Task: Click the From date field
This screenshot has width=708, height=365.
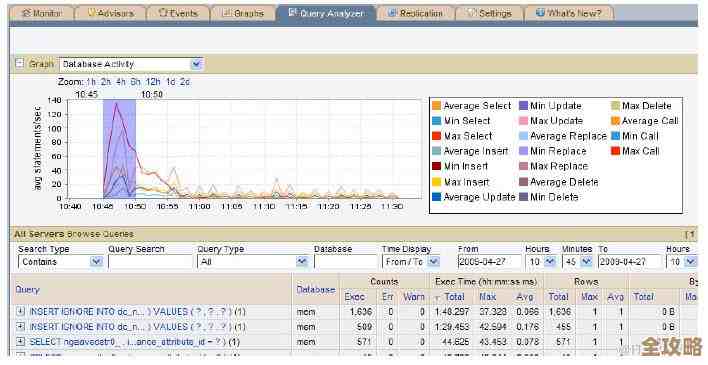Action: pos(489,262)
